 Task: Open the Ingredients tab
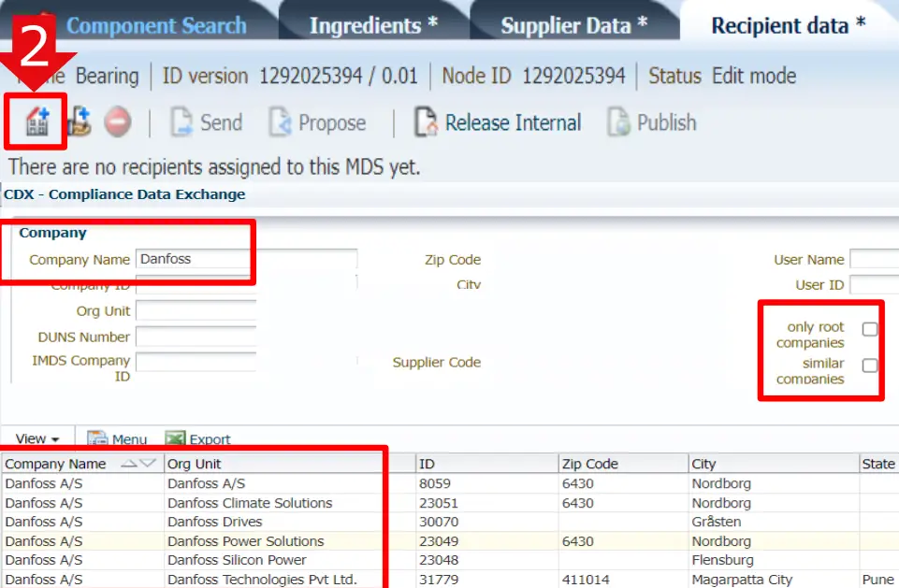(373, 25)
